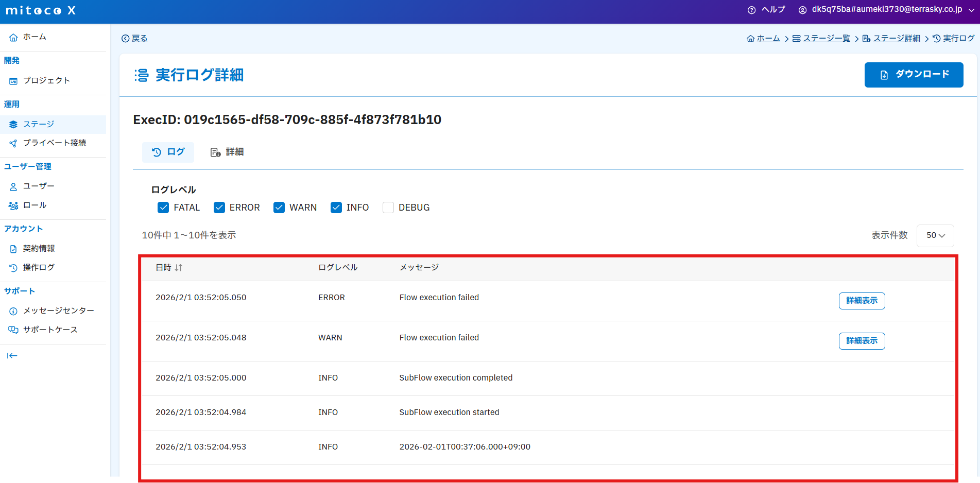Click 詳細表示 for the ERROR log row
980x483 pixels.
[862, 301]
